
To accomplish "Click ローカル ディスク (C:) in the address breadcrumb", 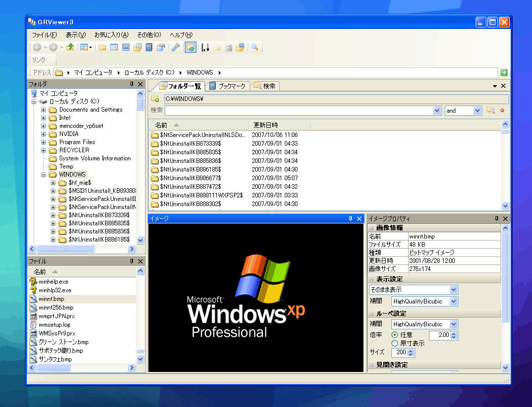I will click(149, 73).
